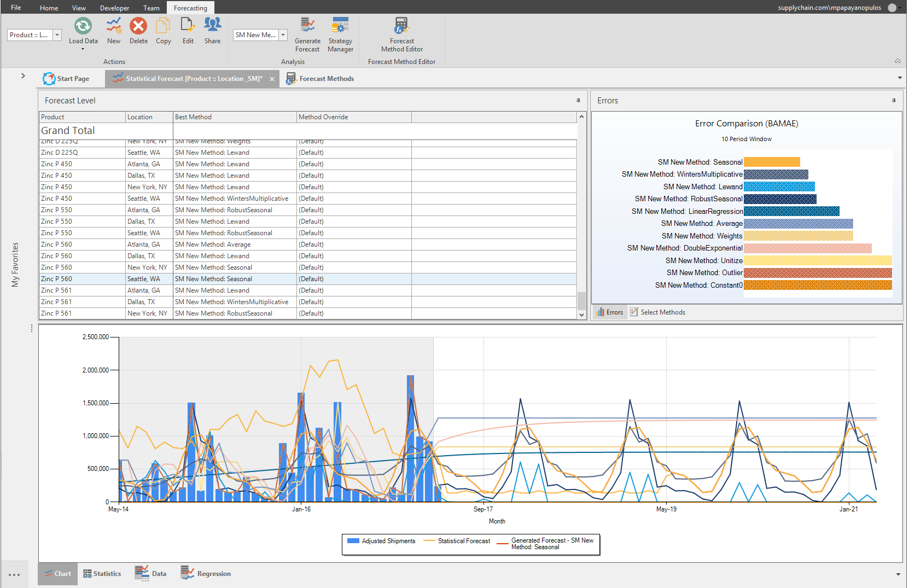909x588 pixels.
Task: Toggle pin on Errors panel
Action: 894,101
